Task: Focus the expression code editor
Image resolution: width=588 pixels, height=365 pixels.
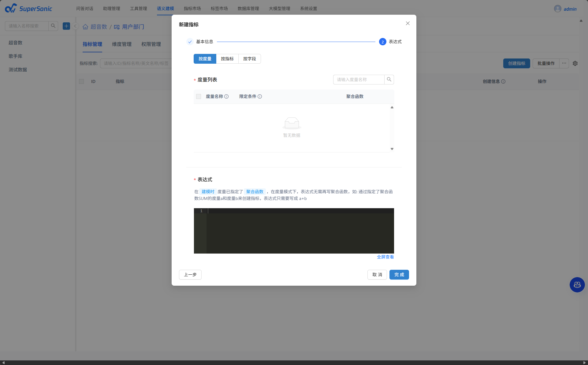Action: [294, 231]
